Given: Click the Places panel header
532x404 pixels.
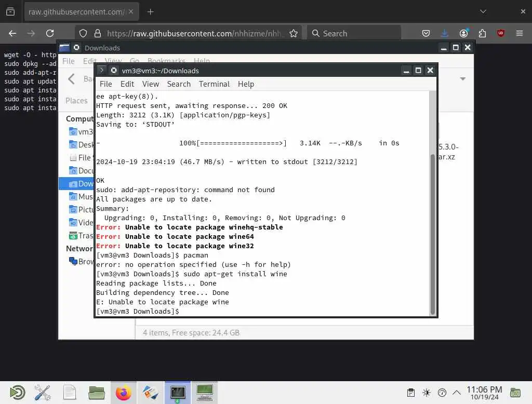Looking at the screenshot, I should tap(77, 100).
